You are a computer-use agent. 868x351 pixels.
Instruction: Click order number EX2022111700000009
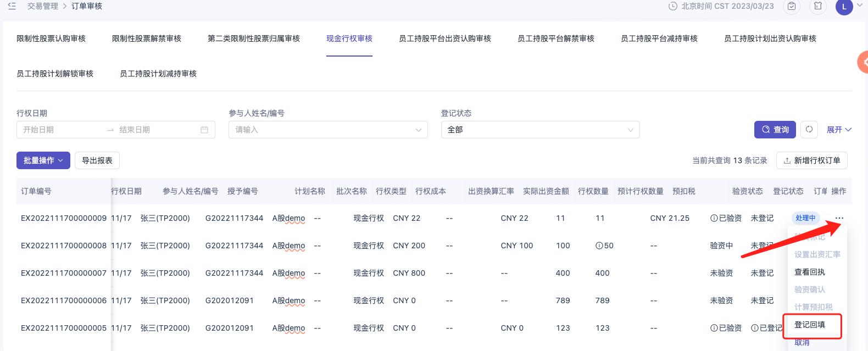pyautogui.click(x=64, y=218)
